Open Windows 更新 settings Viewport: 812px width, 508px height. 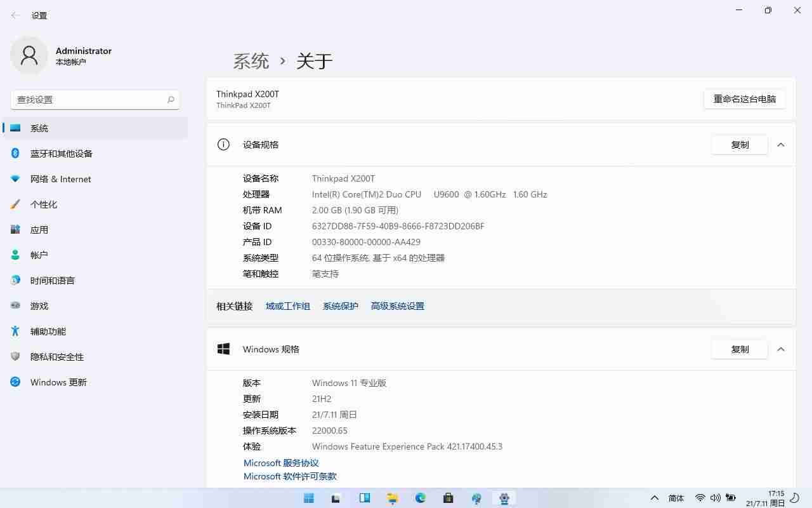click(x=95, y=382)
